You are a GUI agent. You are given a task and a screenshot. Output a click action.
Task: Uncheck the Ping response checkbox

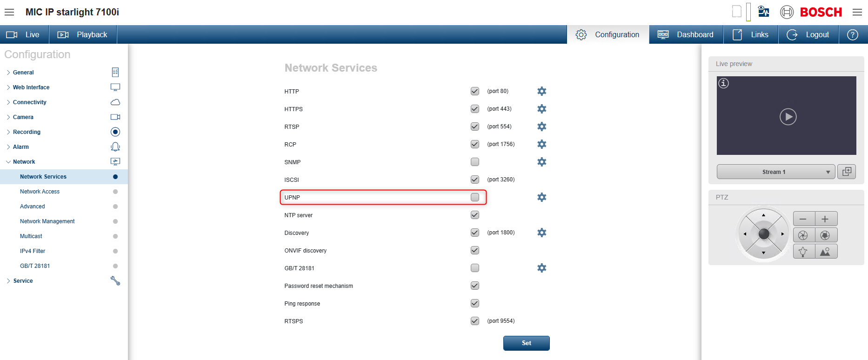(x=474, y=303)
